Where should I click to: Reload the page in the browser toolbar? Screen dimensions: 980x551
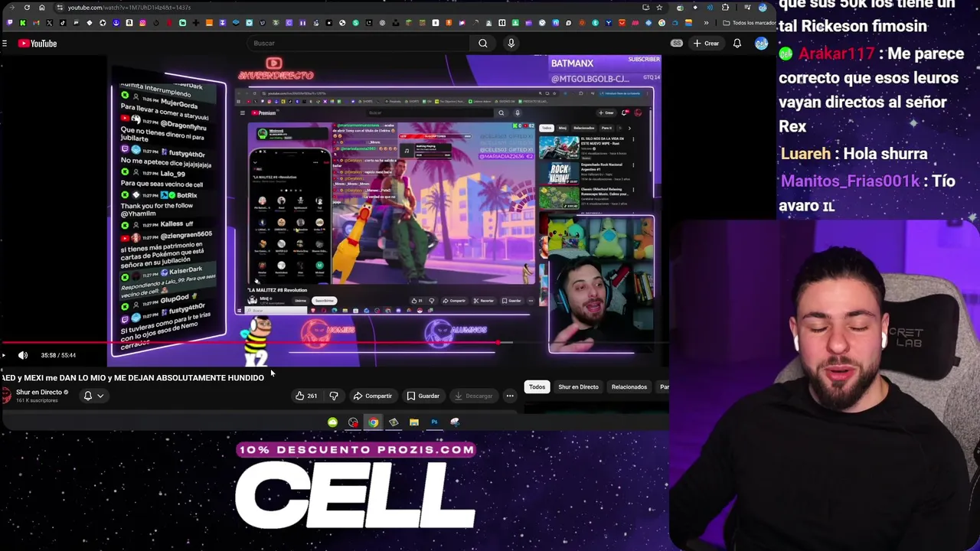[27, 8]
